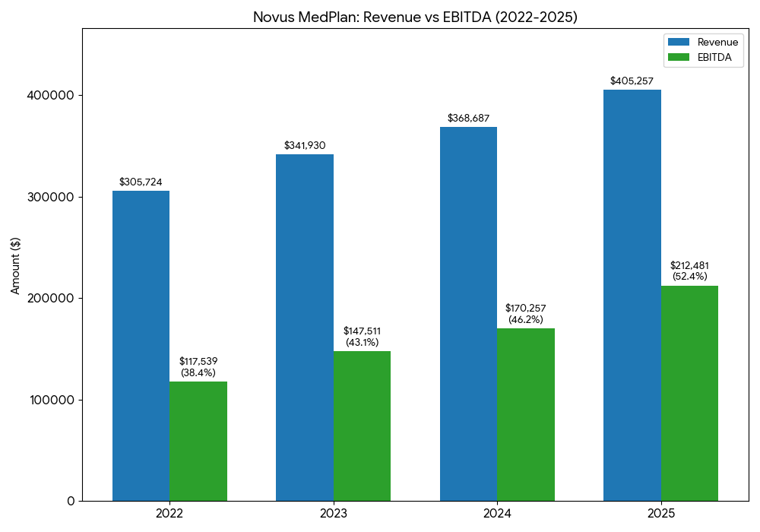This screenshot has width=760, height=532.
Task: Click the 2023 Revenue bar
Action: [304, 328]
